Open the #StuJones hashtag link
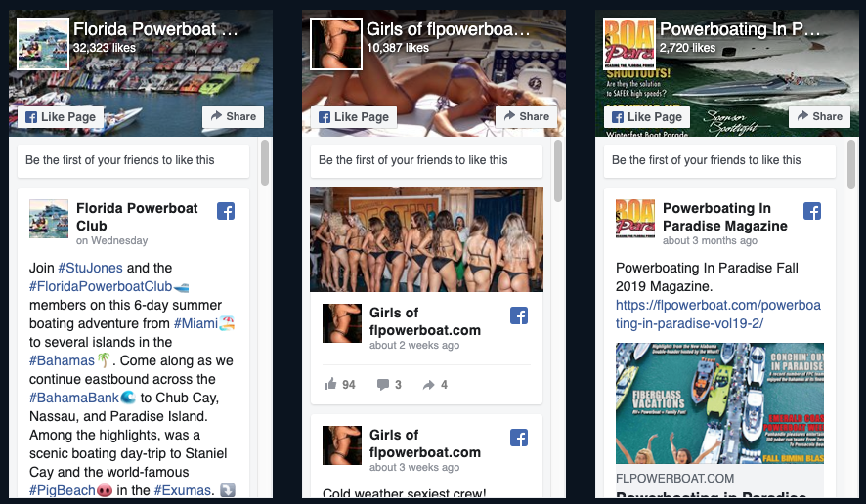The height and width of the screenshot is (504, 866). pos(90,268)
